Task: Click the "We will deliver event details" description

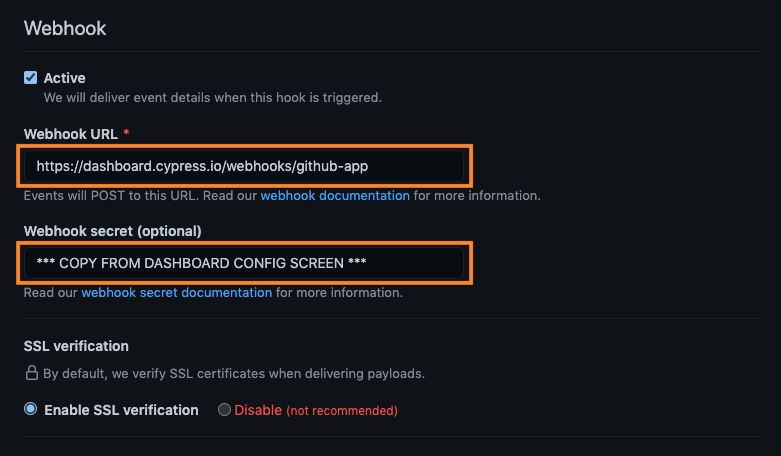Action: click(x=212, y=98)
